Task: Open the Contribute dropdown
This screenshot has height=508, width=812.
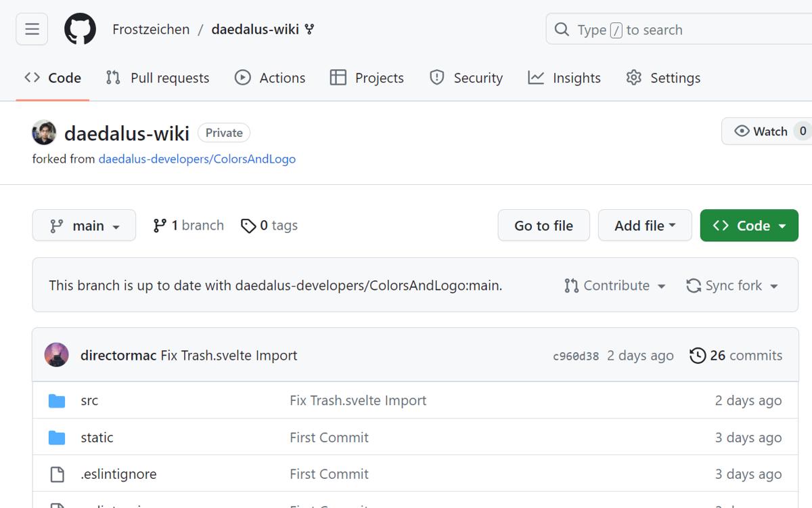Action: [614, 285]
